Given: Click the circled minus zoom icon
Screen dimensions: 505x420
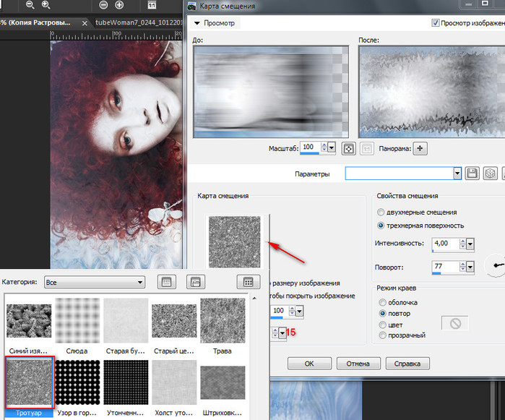Looking at the screenshot, I should pyautogui.click(x=103, y=5).
